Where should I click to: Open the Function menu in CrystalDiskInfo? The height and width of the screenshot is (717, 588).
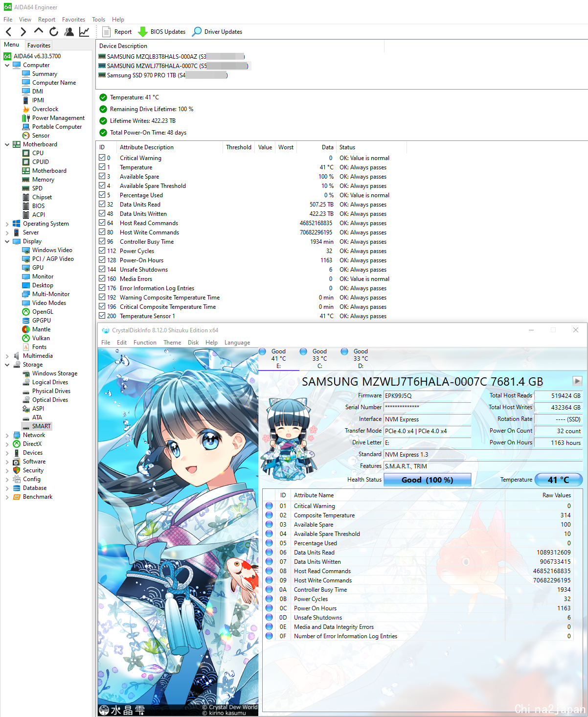pyautogui.click(x=145, y=343)
